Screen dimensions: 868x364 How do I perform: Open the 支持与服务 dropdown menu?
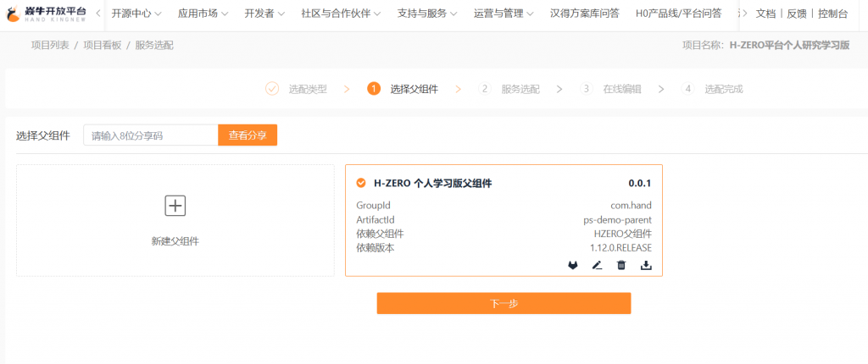[427, 14]
